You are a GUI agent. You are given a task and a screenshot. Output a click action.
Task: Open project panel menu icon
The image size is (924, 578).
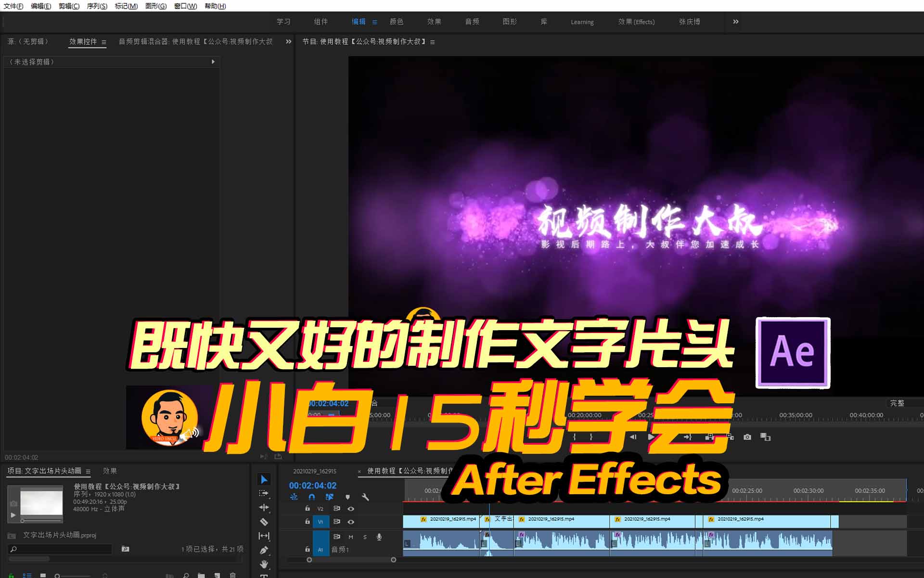point(88,471)
